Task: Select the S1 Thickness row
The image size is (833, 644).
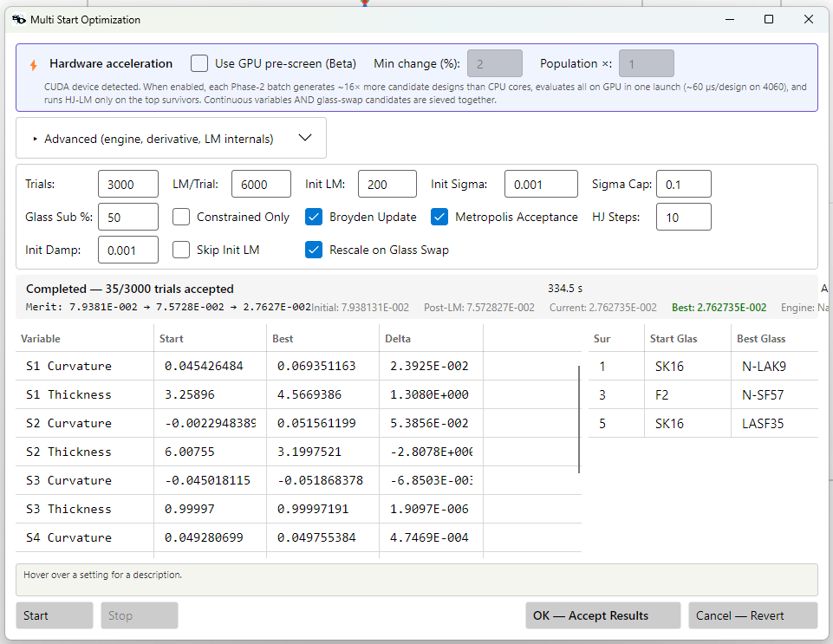Action: (x=298, y=394)
